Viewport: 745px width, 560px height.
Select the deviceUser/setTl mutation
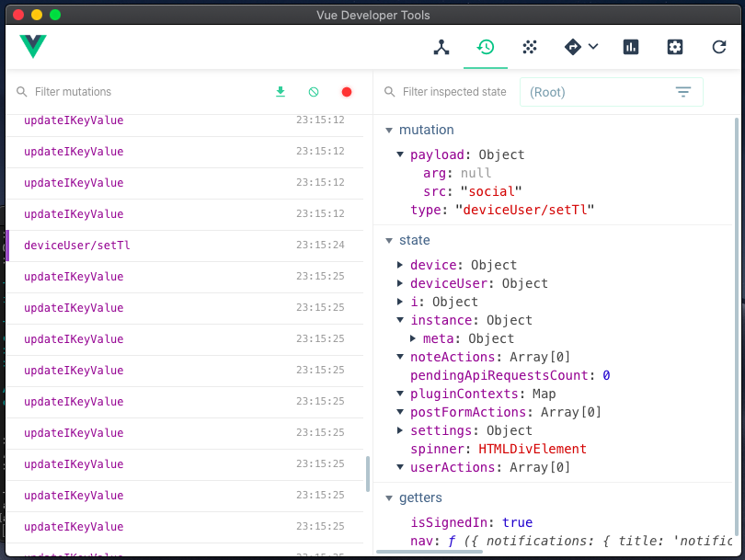184,246
